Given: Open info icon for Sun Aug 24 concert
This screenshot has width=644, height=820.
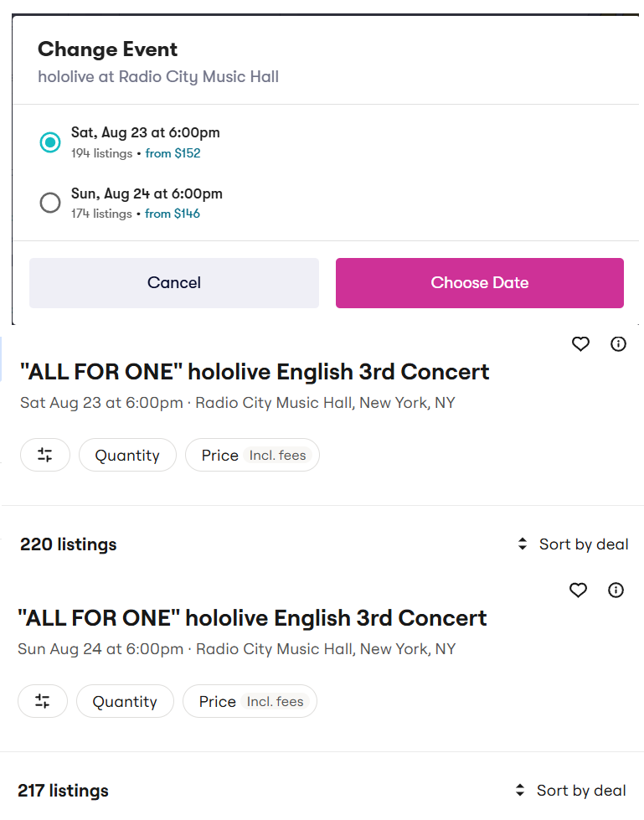Looking at the screenshot, I should (616, 591).
